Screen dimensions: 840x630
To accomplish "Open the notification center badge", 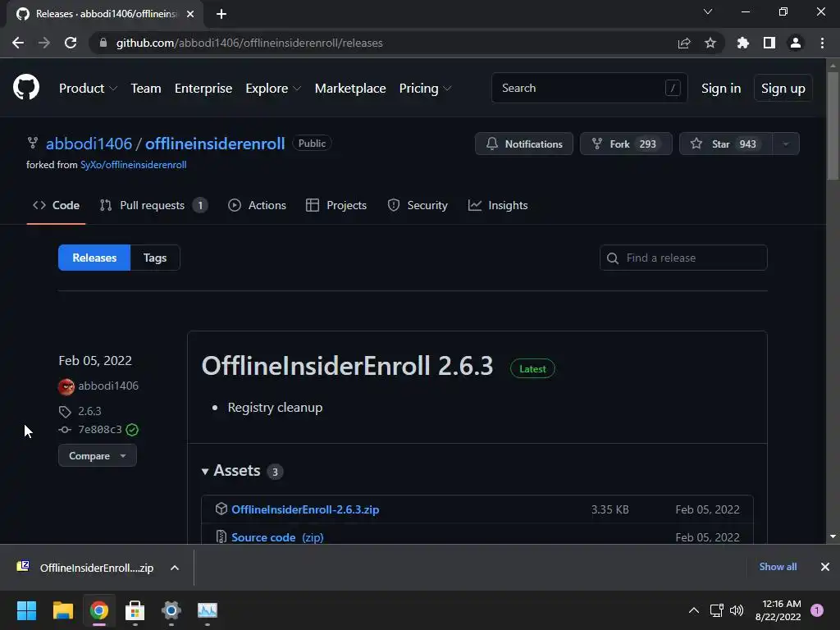I will [817, 610].
